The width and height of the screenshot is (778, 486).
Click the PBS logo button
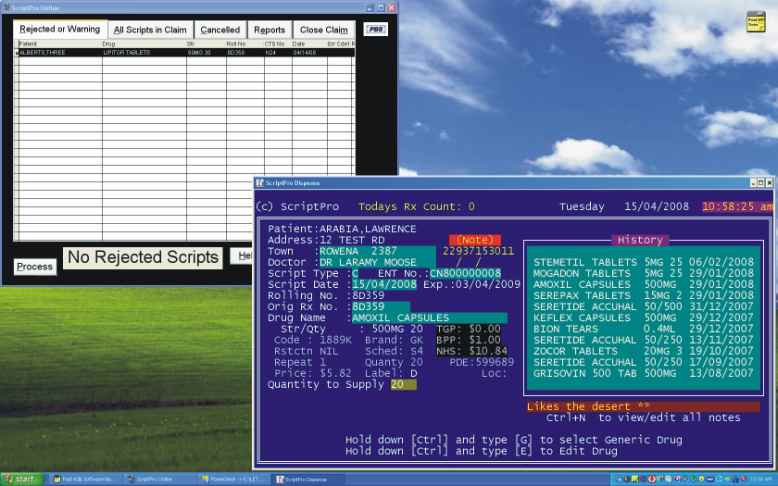(376, 29)
